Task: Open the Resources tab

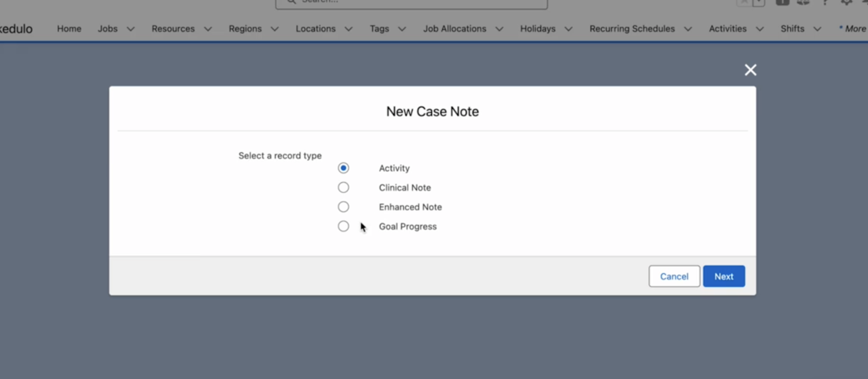Action: (173, 29)
